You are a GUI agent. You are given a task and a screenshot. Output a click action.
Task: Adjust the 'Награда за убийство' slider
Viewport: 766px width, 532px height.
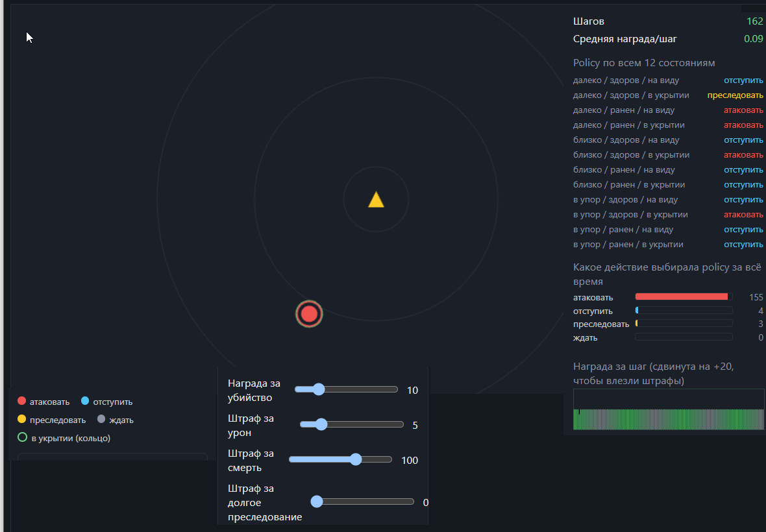(347, 389)
